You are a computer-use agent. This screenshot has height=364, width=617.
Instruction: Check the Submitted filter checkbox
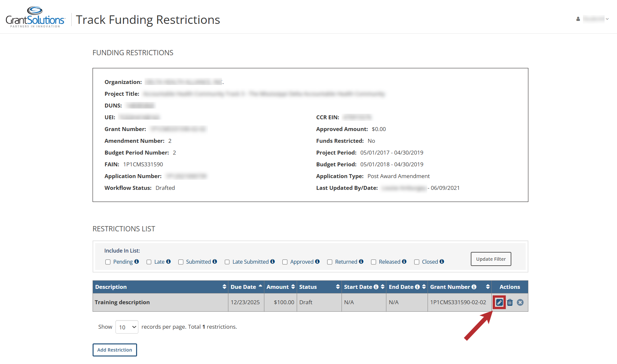(181, 262)
